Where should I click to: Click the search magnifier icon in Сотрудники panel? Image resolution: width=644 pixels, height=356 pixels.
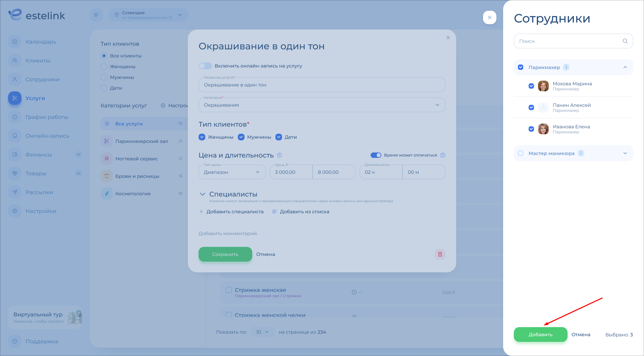(625, 41)
